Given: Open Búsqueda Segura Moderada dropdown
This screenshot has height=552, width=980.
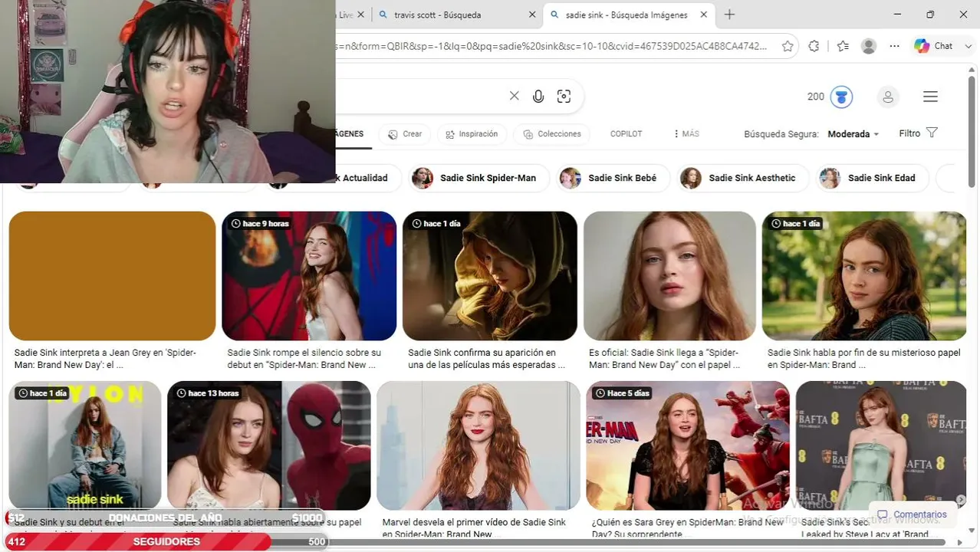Looking at the screenshot, I should 853,134.
